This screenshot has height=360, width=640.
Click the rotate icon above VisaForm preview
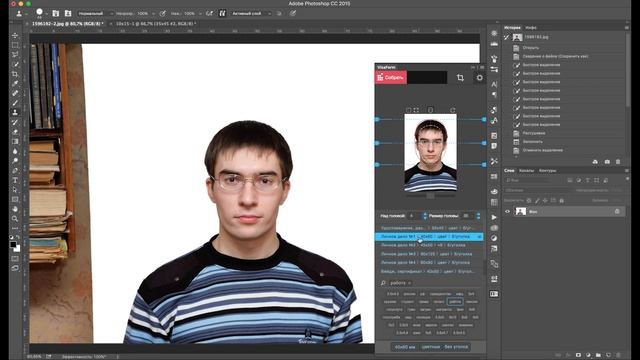pos(452,110)
